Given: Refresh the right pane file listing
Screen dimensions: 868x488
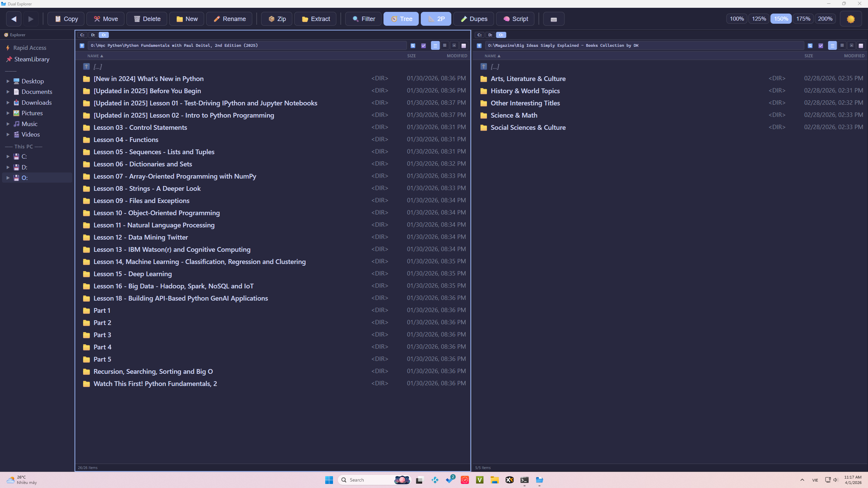Looking at the screenshot, I should (810, 45).
